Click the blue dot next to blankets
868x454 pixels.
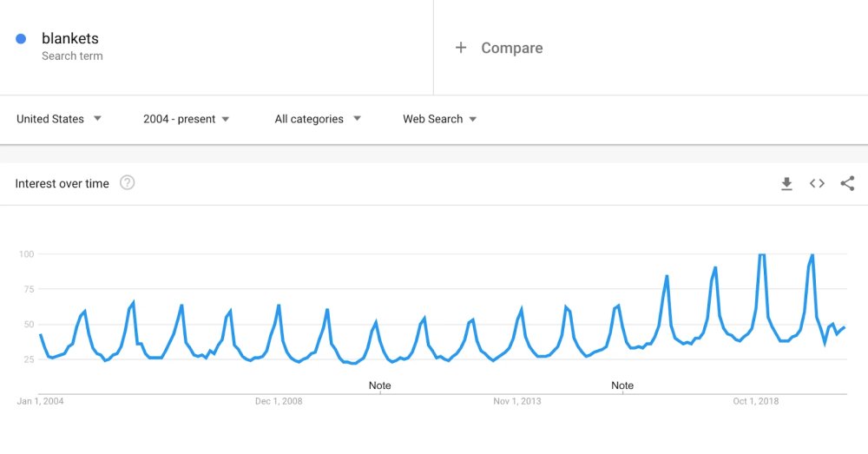tap(21, 38)
